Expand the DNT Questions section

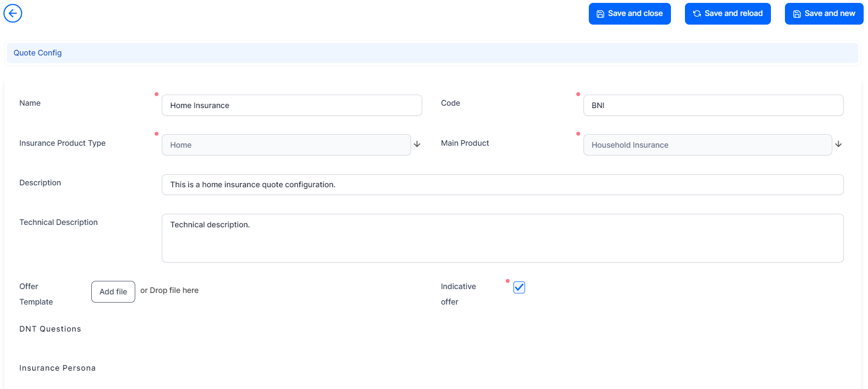(x=50, y=329)
